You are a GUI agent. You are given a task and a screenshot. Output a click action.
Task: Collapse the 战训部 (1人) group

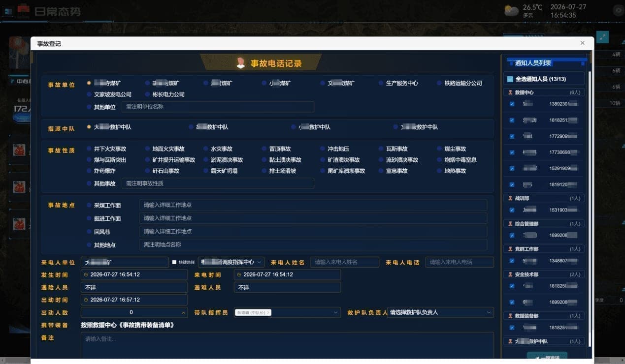[544, 198]
